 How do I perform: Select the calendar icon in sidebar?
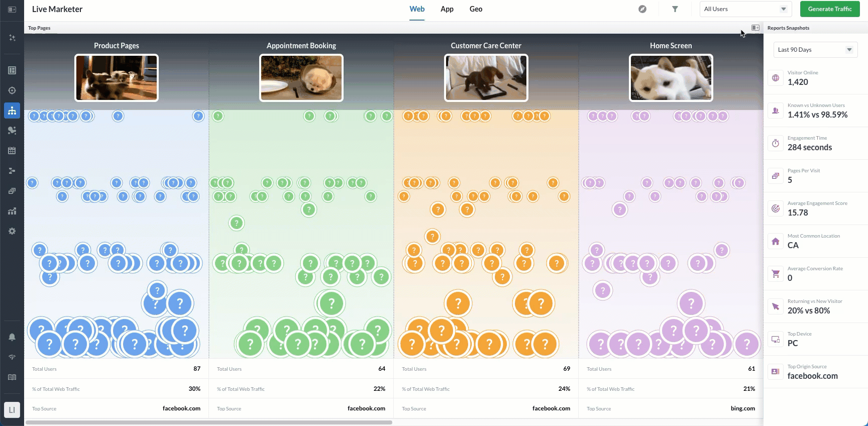12,151
